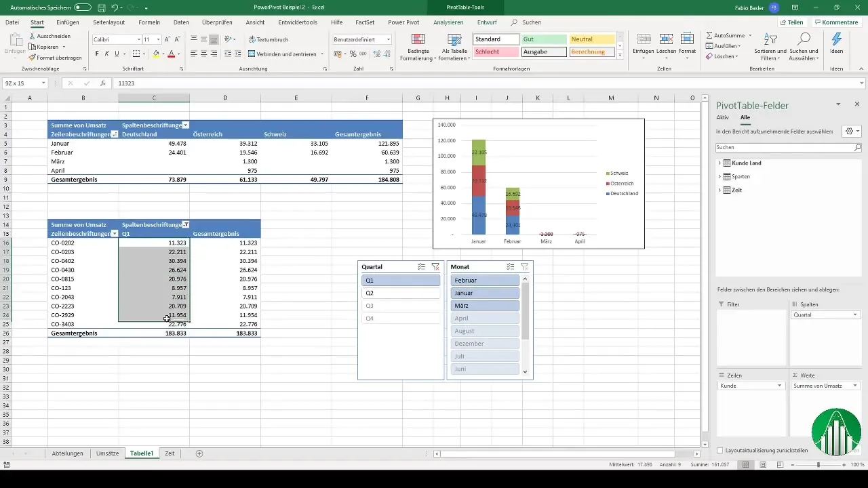Open the Formeln ribbon tab
The width and height of the screenshot is (868, 488).
pos(149,22)
